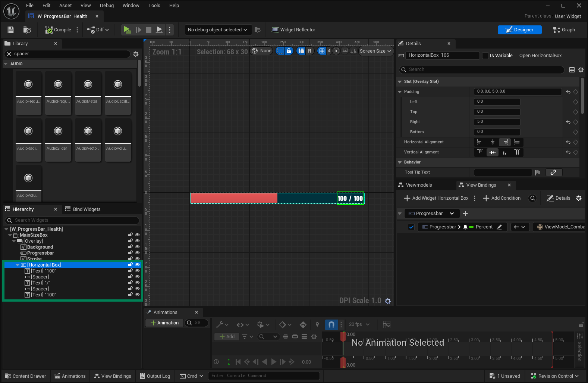The image size is (588, 383).
Task: Click the Open HorizontalBox link
Action: [540, 56]
